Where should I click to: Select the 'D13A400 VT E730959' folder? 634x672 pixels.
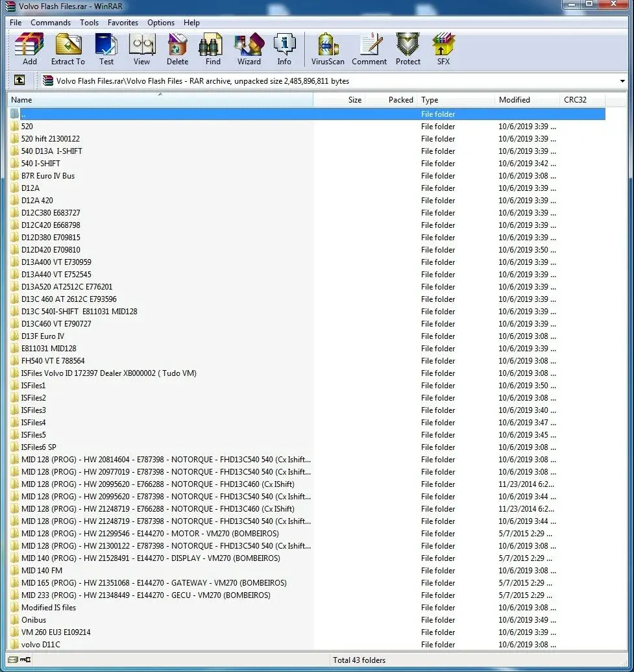pos(307,262)
